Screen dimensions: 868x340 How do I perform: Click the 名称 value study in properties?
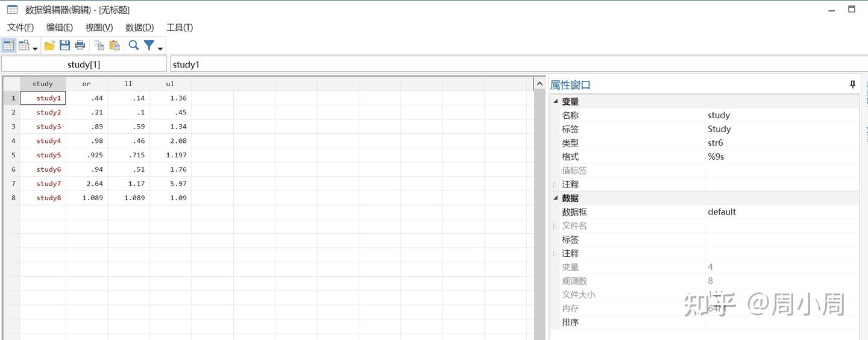tap(782, 115)
